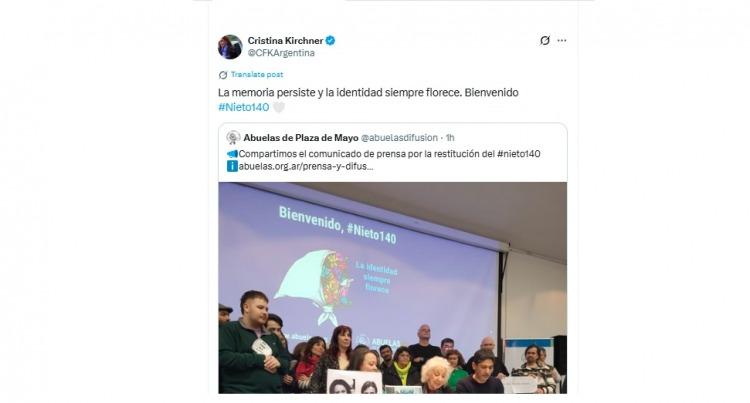Open Abuelas de Plaza de Mayo avatar

point(233,138)
